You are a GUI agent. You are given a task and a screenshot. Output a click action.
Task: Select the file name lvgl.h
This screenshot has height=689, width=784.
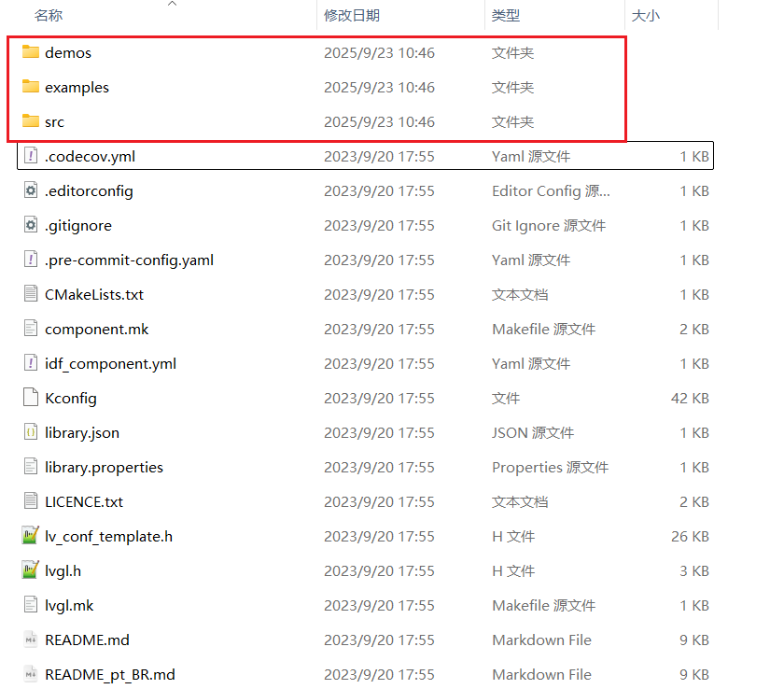coord(63,570)
